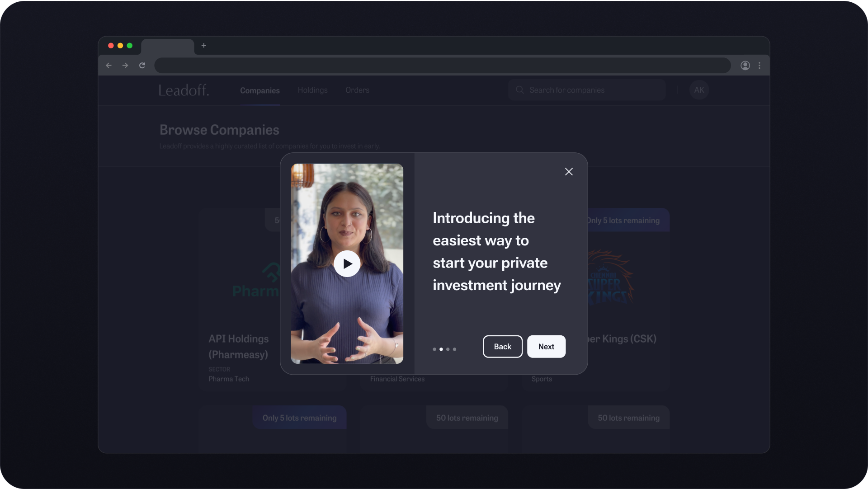The width and height of the screenshot is (868, 489).
Task: Focus the browser address bar
Action: point(442,66)
